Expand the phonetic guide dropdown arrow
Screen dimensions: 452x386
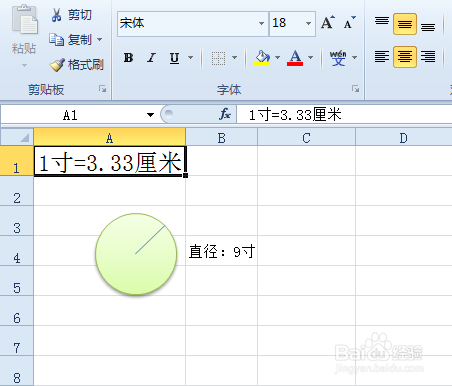[354, 58]
